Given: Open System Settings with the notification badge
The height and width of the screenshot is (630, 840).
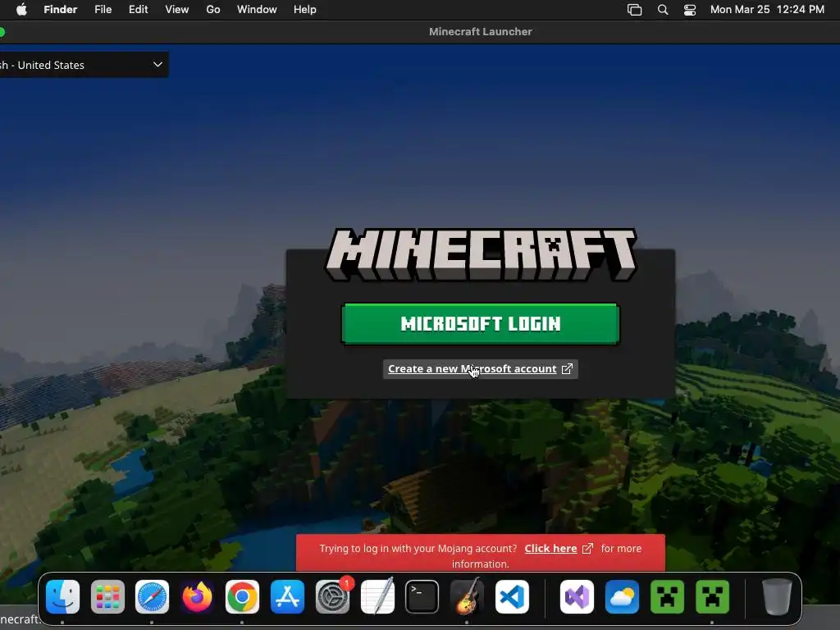Looking at the screenshot, I should pos(333,596).
